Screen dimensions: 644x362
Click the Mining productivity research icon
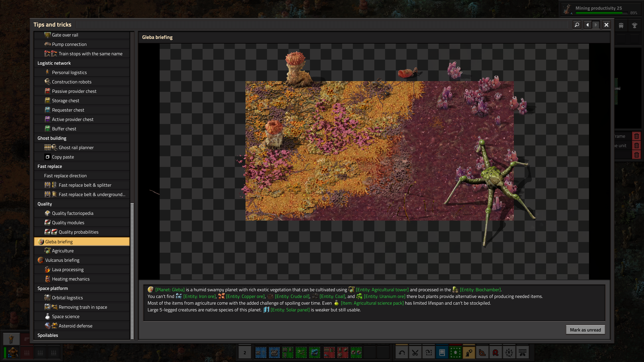point(568,10)
